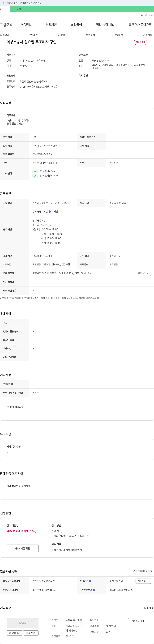
Task: Click the 524 백만원 annual sales value
Action: (110, 626)
